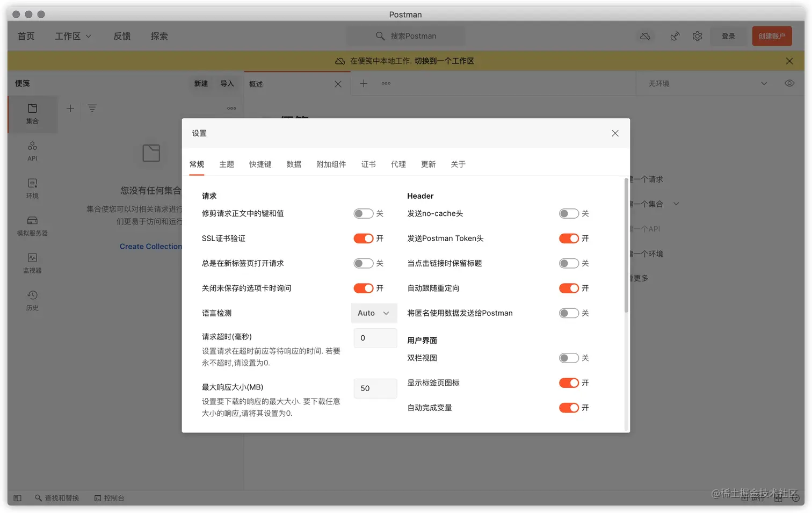812x513 pixels.
Task: Open the 控制台 console from the status bar
Action: [x=110, y=497]
